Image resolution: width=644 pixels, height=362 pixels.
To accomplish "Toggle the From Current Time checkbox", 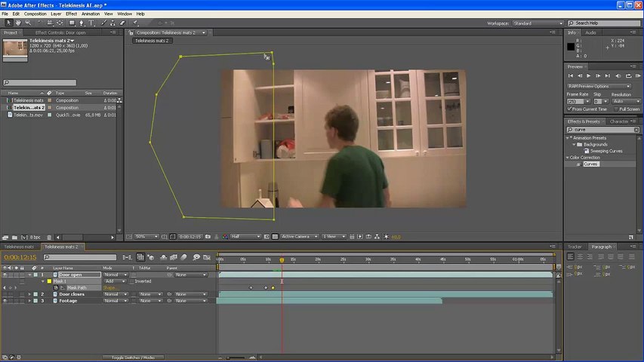I will point(570,109).
